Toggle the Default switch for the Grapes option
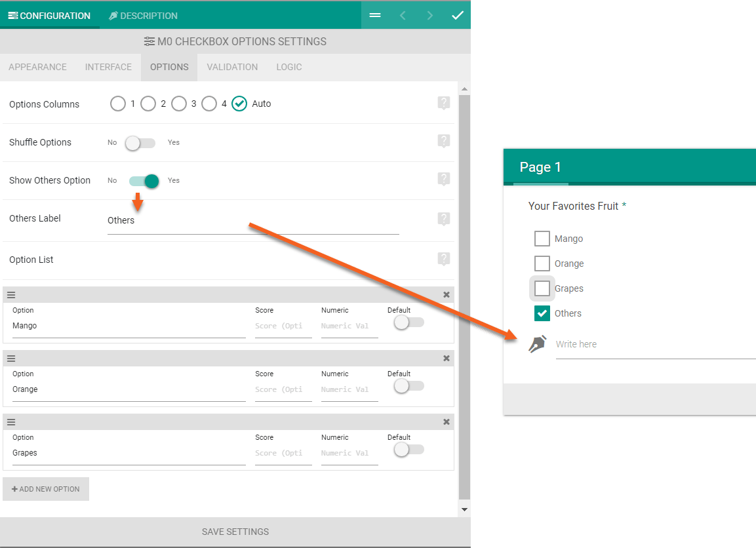756x548 pixels. point(408,449)
